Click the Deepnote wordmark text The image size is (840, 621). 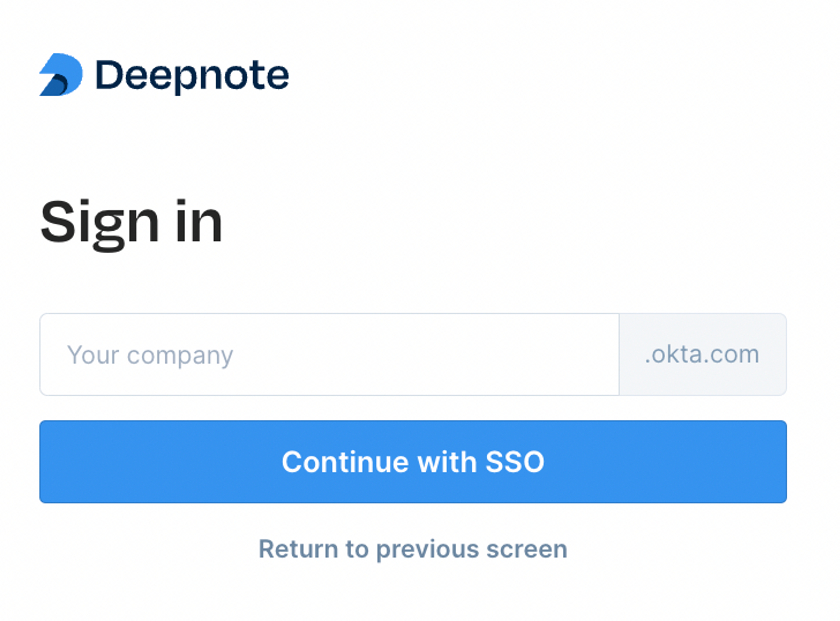192,75
